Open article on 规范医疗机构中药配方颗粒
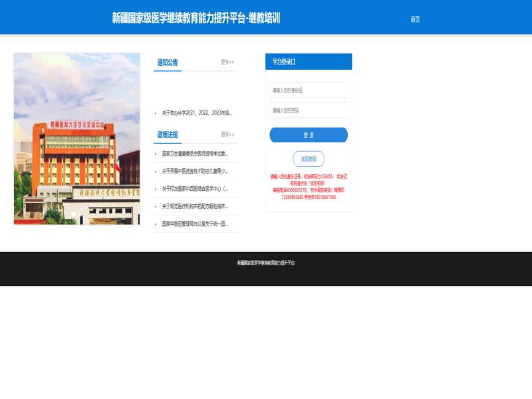The image size is (532, 399). [195, 206]
